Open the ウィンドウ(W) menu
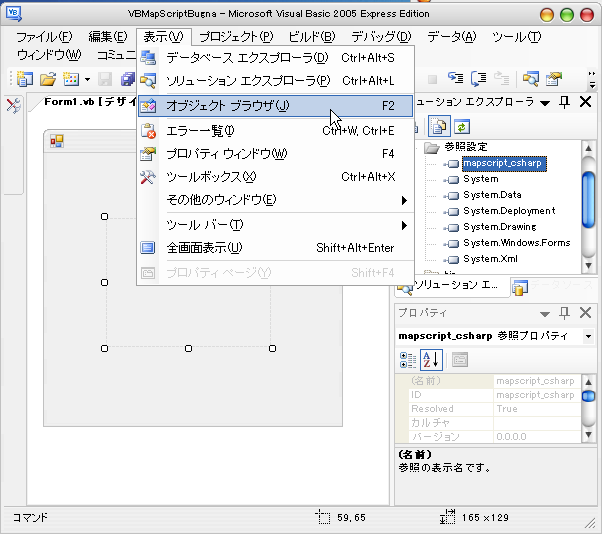602x534 pixels. point(49,55)
